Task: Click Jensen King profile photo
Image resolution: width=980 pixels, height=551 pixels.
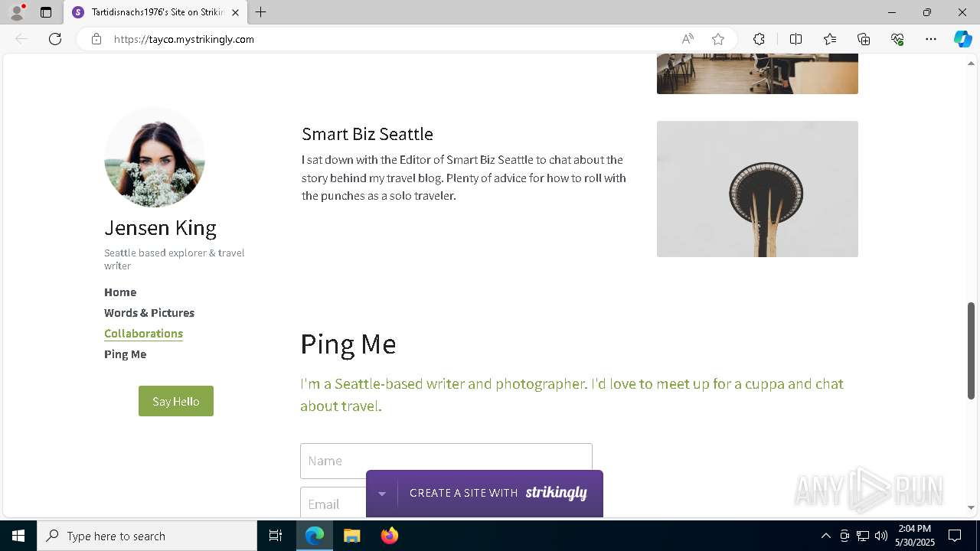Action: pos(155,157)
